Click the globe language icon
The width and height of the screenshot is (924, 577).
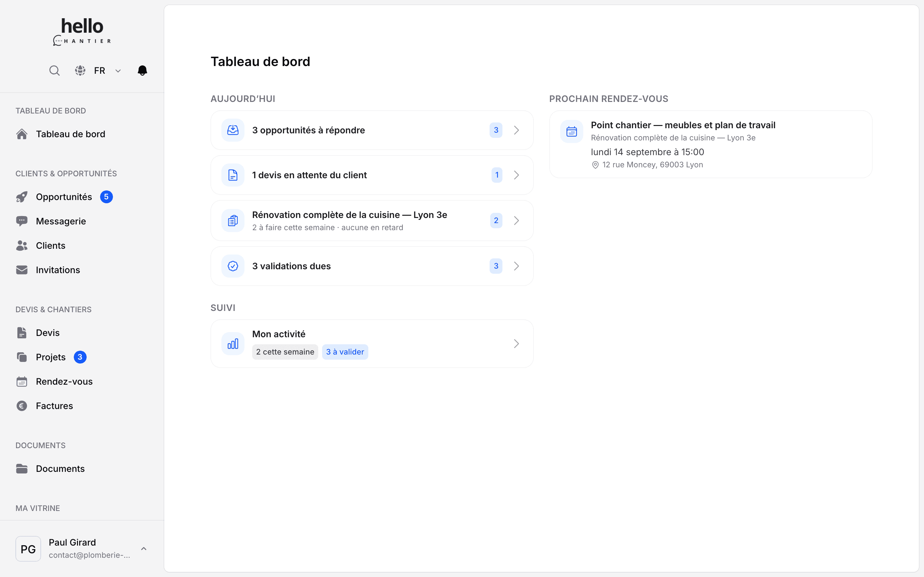click(x=80, y=71)
